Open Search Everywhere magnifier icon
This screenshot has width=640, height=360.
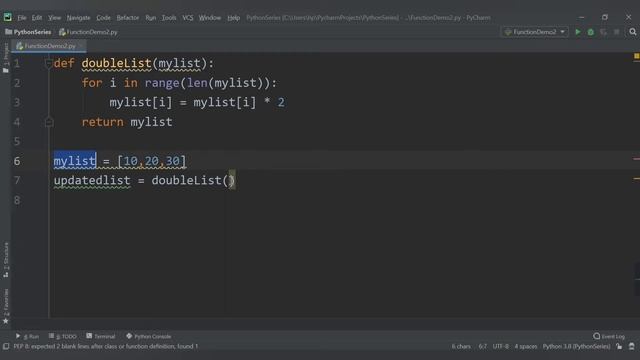point(633,32)
